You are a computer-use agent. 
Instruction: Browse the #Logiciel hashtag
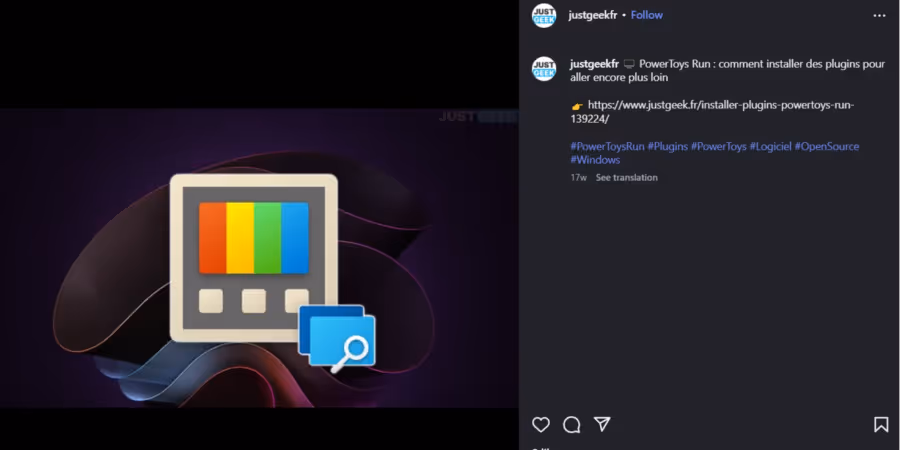[x=770, y=147]
